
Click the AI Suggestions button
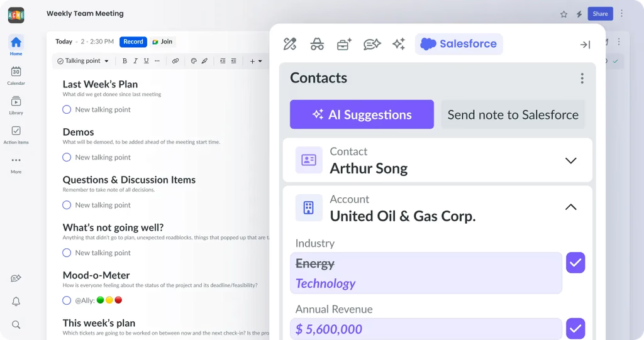click(362, 114)
